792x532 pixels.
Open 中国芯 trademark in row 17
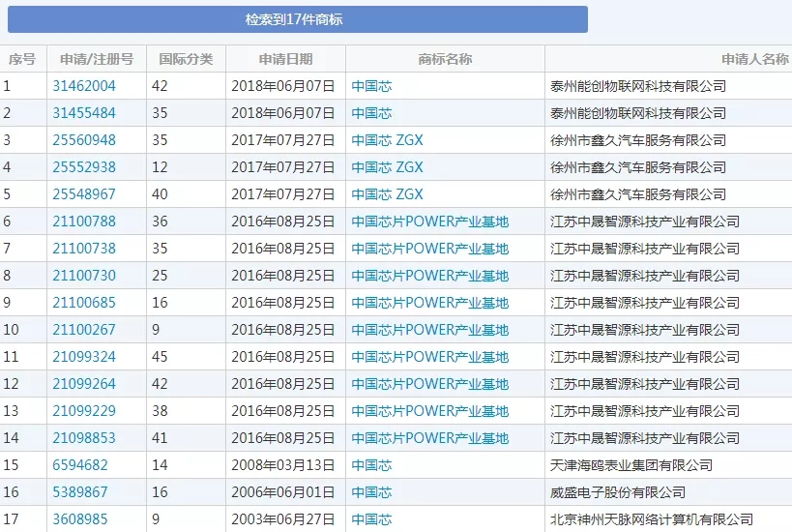(371, 519)
